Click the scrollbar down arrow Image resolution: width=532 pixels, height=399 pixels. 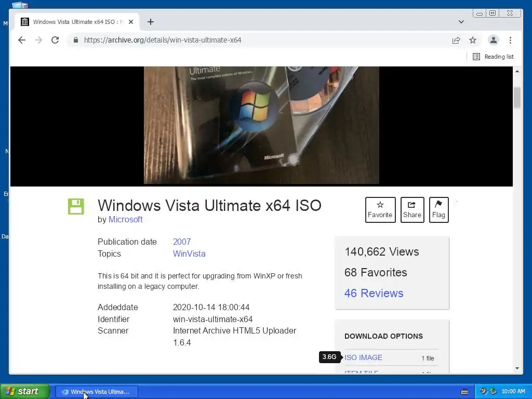click(x=517, y=368)
